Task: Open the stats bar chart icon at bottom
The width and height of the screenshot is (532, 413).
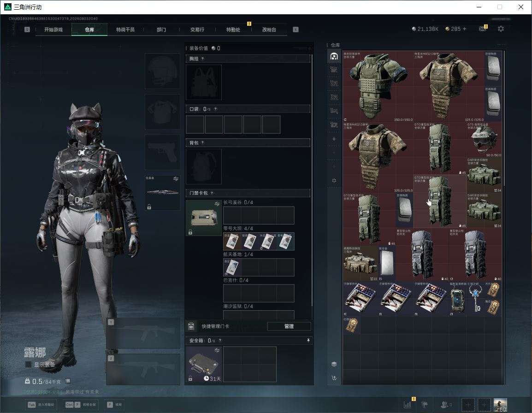Action: coord(407,405)
